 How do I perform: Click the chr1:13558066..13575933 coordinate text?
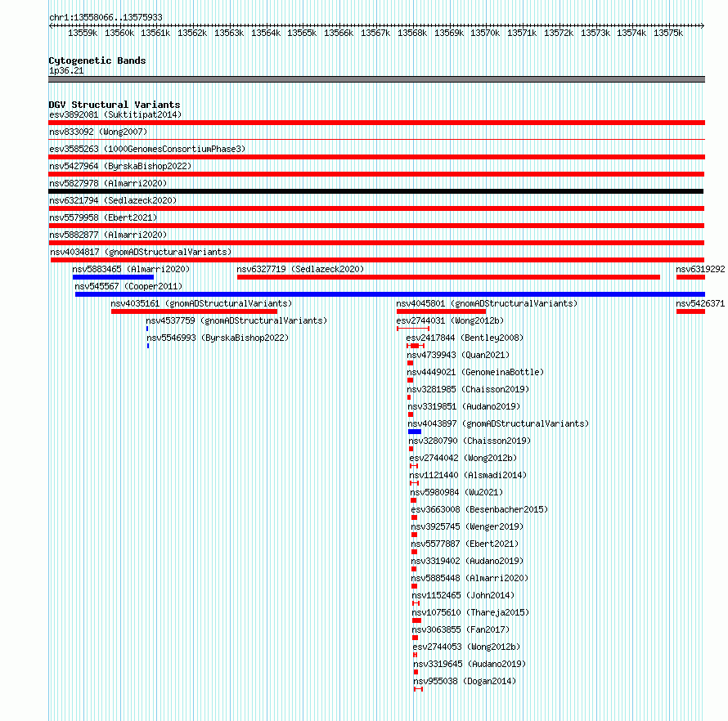[x=106, y=17]
